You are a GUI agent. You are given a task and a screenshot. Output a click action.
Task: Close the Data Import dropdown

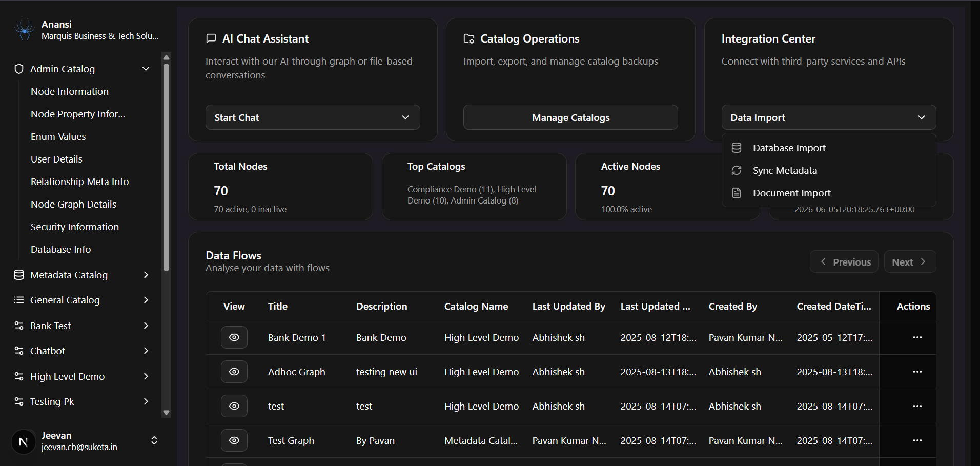829,117
